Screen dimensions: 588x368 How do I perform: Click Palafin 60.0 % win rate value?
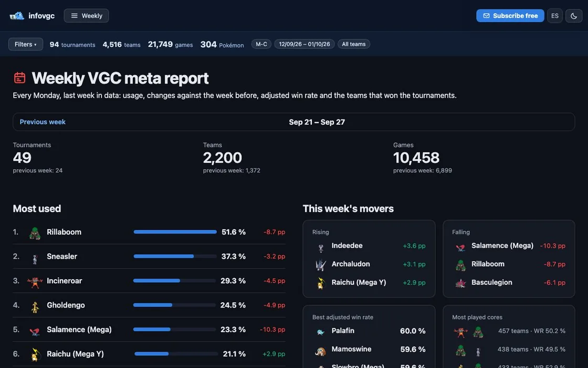click(x=413, y=331)
